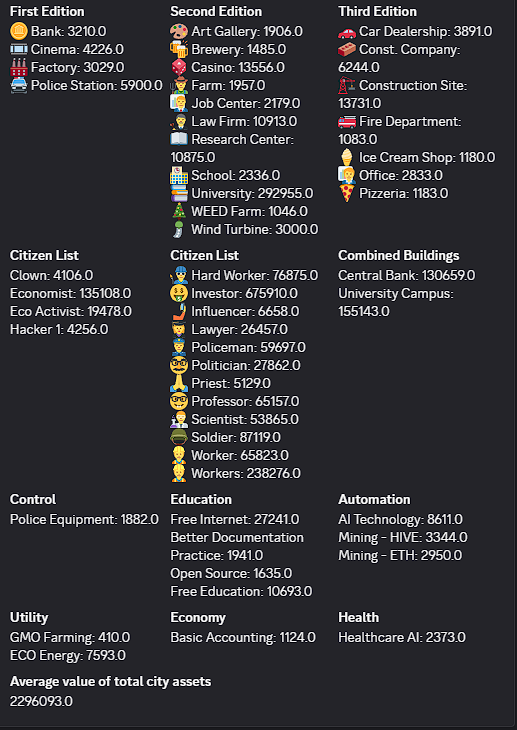Click the Soldier helmet emoji icon
The width and height of the screenshot is (517, 730).
179,438
